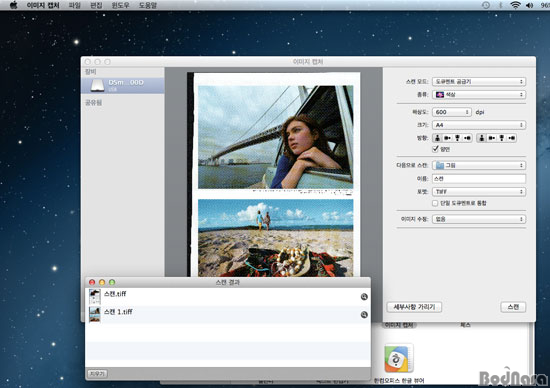Click the 이름 name input field
The height and width of the screenshot is (388, 550).
click(479, 179)
